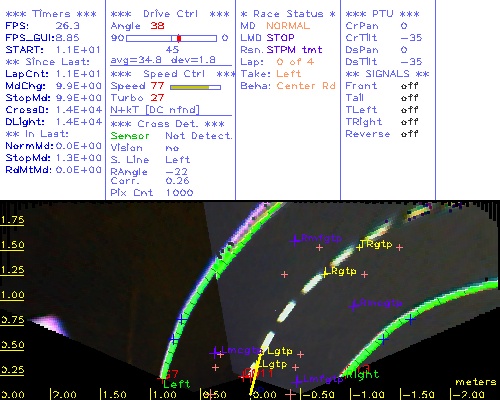This screenshot has width=500, height=400.
Task: Select the Race Status header
Action: 288,14
